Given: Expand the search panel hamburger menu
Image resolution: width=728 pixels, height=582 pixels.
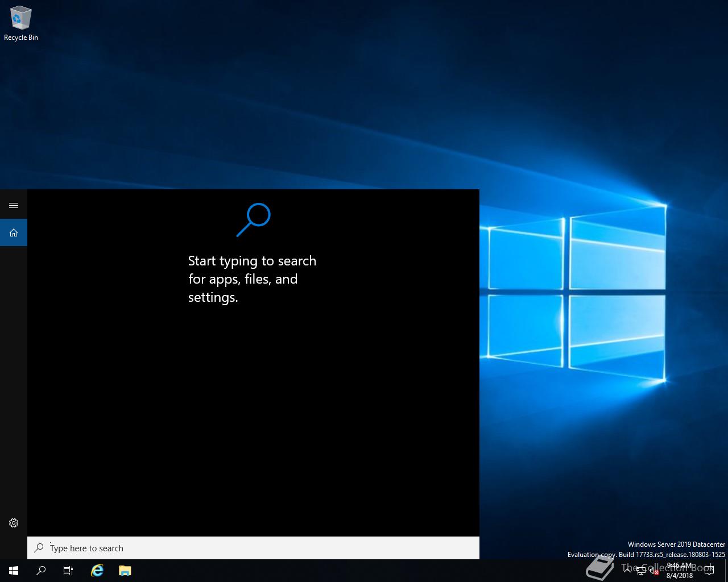Looking at the screenshot, I should (14, 205).
